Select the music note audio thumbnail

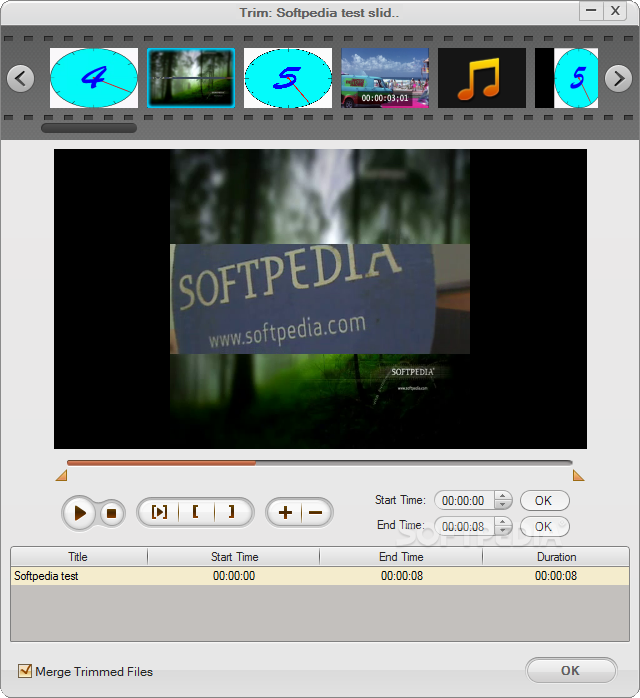click(482, 78)
